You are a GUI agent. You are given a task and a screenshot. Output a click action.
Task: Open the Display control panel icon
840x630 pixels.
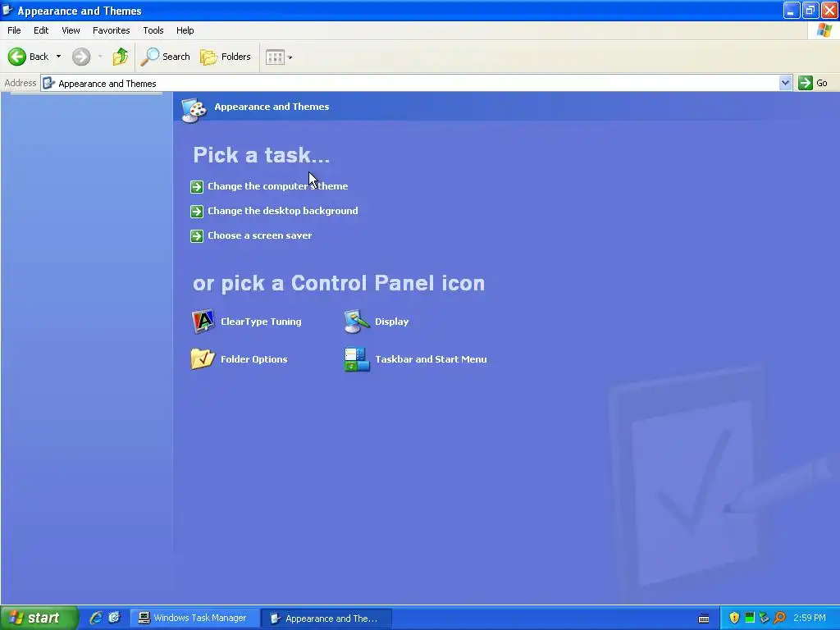[x=357, y=322]
